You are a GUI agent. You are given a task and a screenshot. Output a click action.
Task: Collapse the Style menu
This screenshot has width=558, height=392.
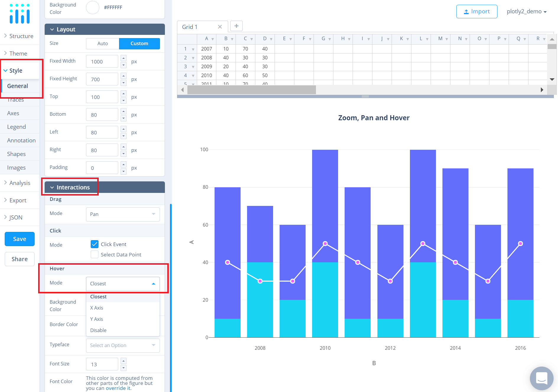[20, 71]
